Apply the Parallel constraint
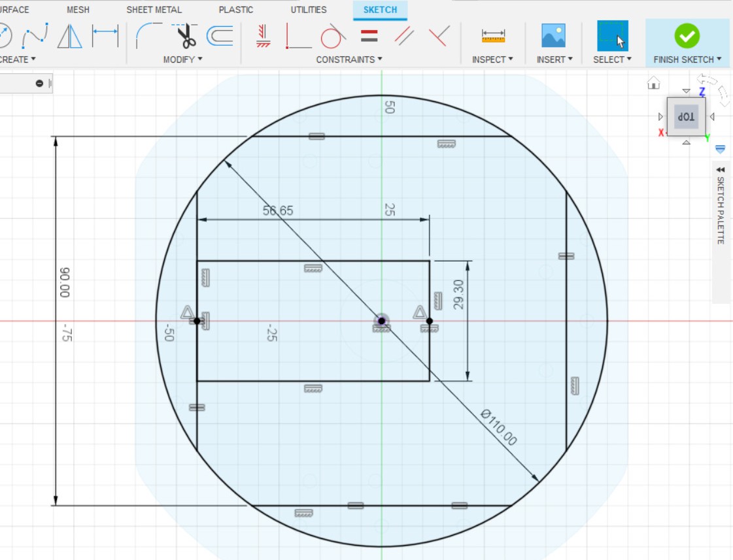 tap(405, 36)
